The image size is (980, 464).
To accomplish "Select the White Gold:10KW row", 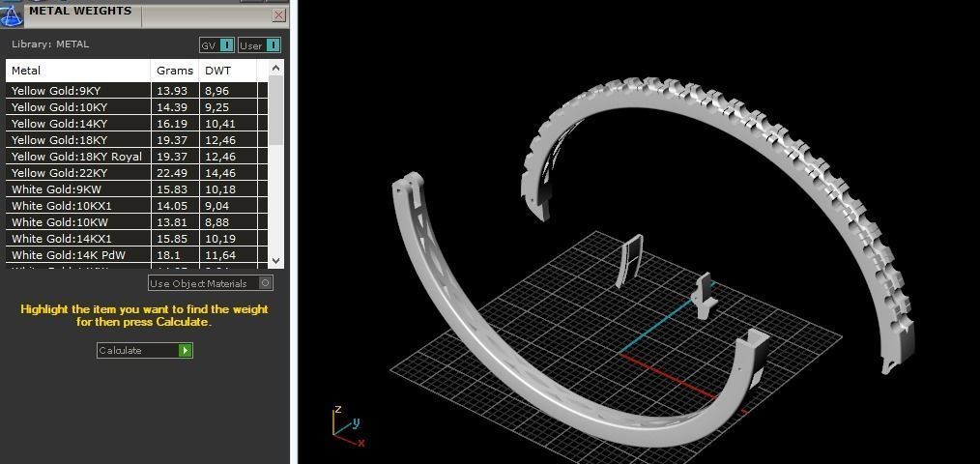I will 137,222.
